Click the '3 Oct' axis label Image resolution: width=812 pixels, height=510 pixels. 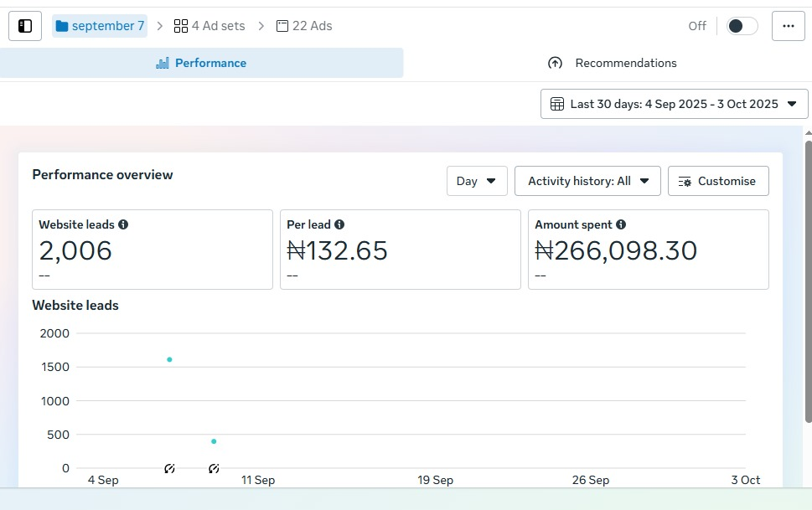(746, 480)
